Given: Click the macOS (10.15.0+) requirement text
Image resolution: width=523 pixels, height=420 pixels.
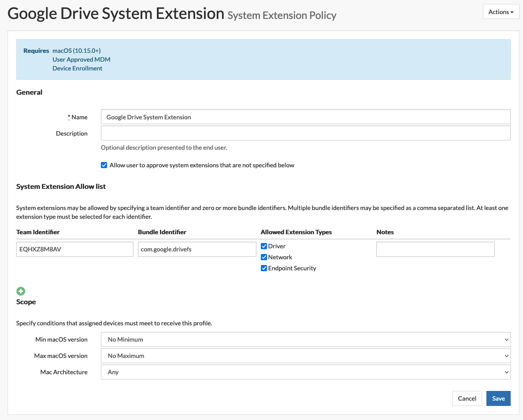Looking at the screenshot, I should (x=76, y=51).
